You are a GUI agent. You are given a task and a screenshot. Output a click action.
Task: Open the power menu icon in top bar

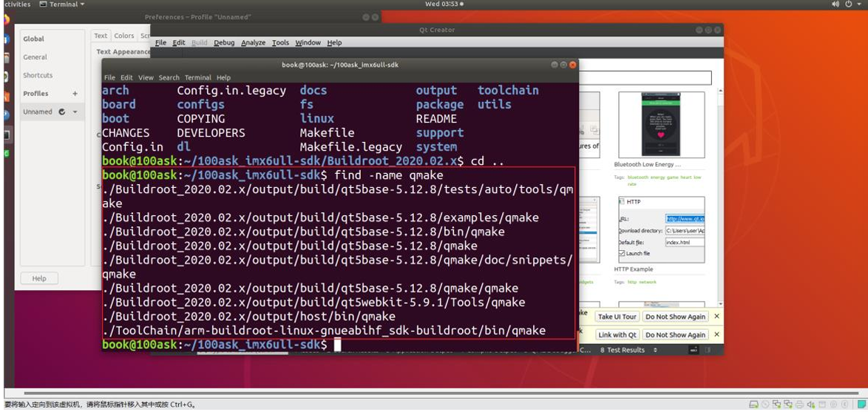tap(849, 4)
